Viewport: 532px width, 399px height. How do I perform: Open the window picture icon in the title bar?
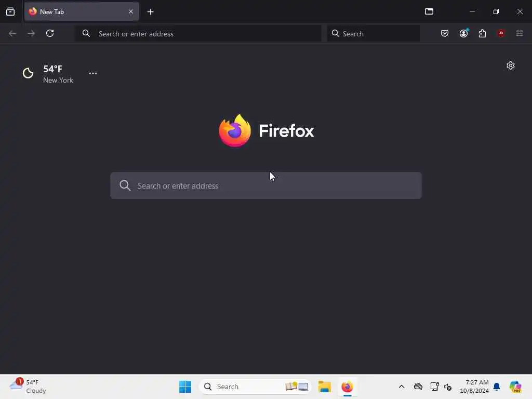(429, 11)
